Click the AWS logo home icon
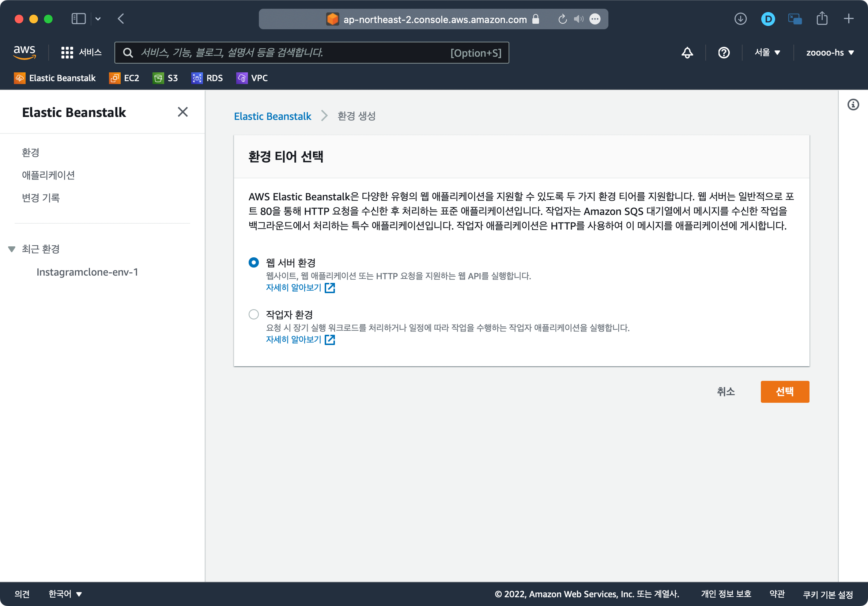This screenshot has height=606, width=868. (24, 52)
